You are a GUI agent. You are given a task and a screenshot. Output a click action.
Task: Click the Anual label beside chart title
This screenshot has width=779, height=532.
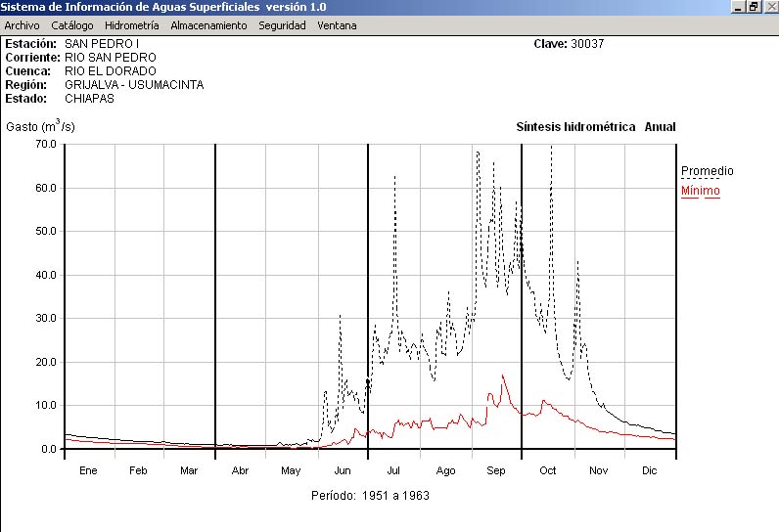click(660, 127)
